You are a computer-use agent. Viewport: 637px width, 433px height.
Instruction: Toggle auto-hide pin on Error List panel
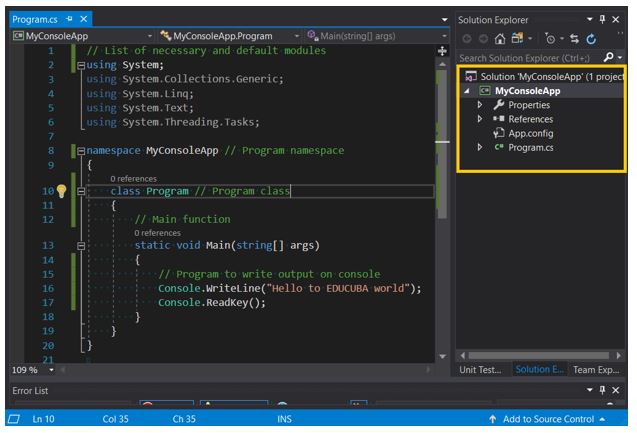click(x=602, y=390)
